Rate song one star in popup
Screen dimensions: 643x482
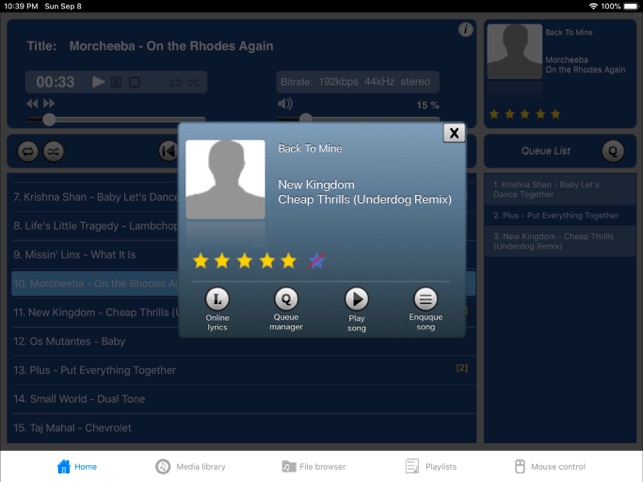tap(201, 260)
